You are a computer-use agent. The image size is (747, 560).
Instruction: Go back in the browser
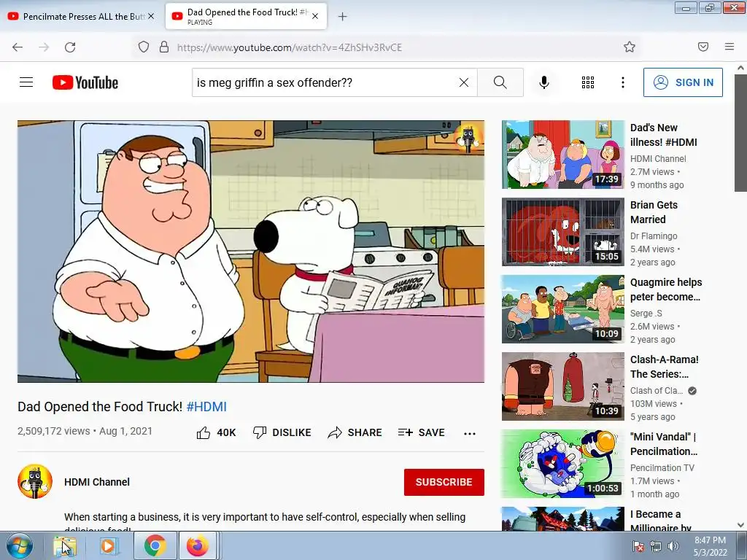18,47
